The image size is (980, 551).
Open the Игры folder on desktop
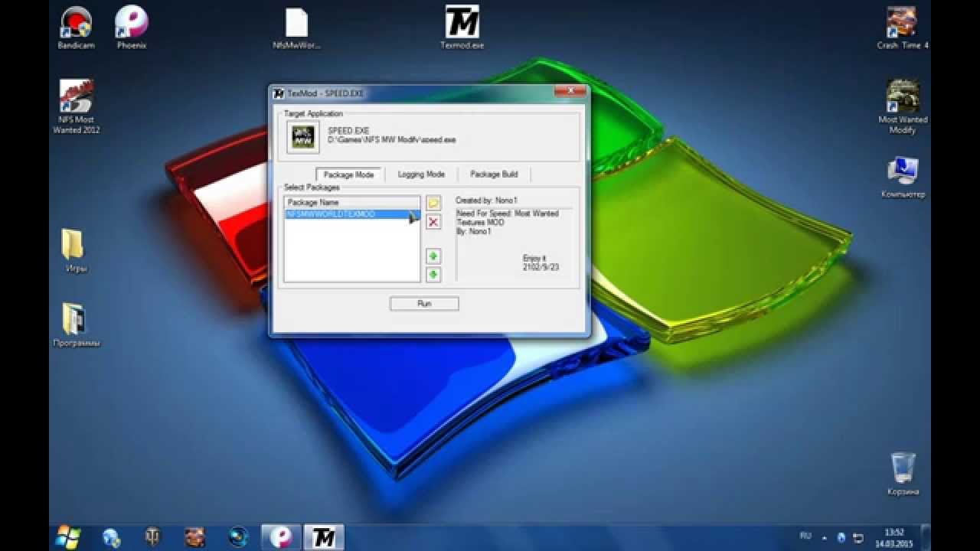(x=73, y=251)
